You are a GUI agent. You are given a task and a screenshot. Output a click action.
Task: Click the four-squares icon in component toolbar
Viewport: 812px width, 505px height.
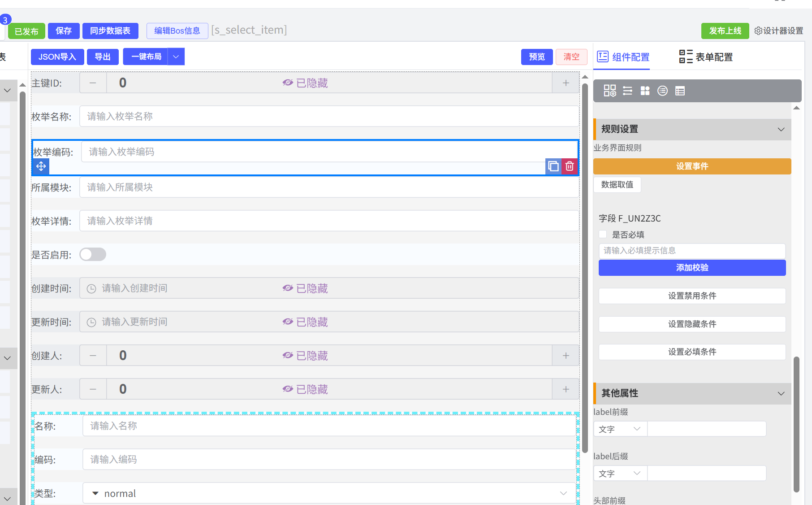[x=645, y=91]
